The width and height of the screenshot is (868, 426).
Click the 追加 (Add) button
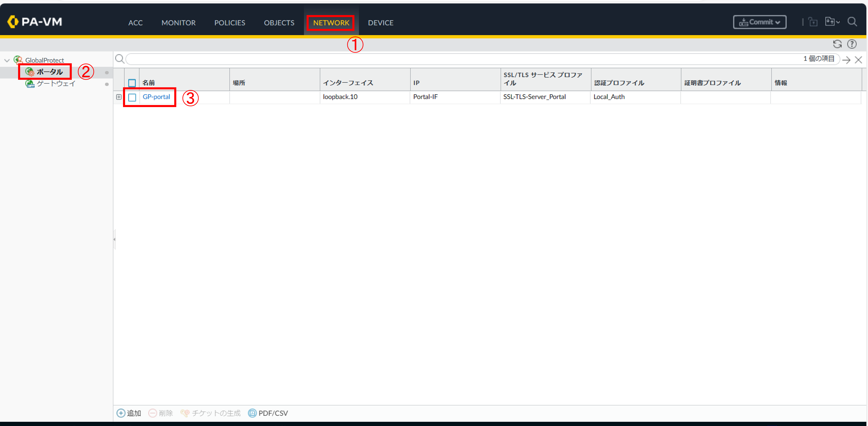pos(129,413)
